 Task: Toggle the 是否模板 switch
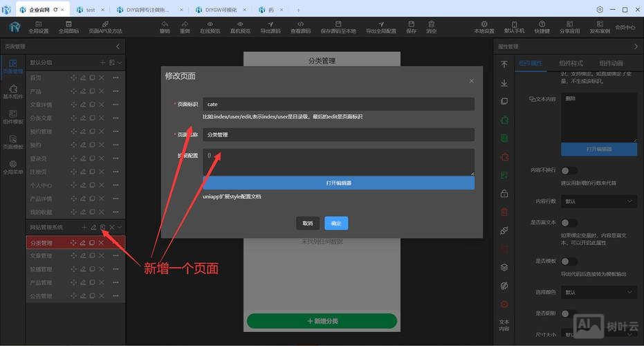[569, 262]
